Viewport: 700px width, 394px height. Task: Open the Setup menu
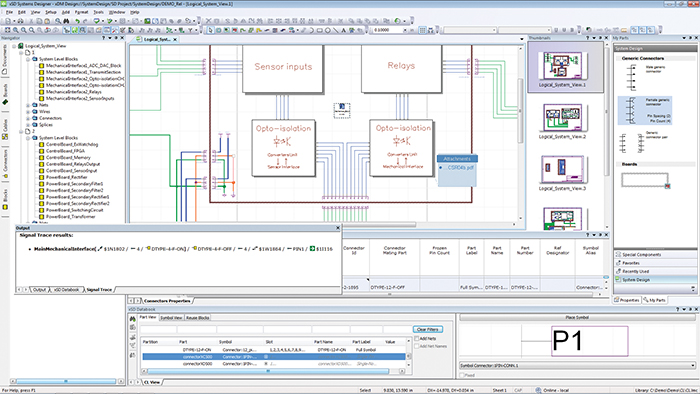pyautogui.click(x=51, y=12)
